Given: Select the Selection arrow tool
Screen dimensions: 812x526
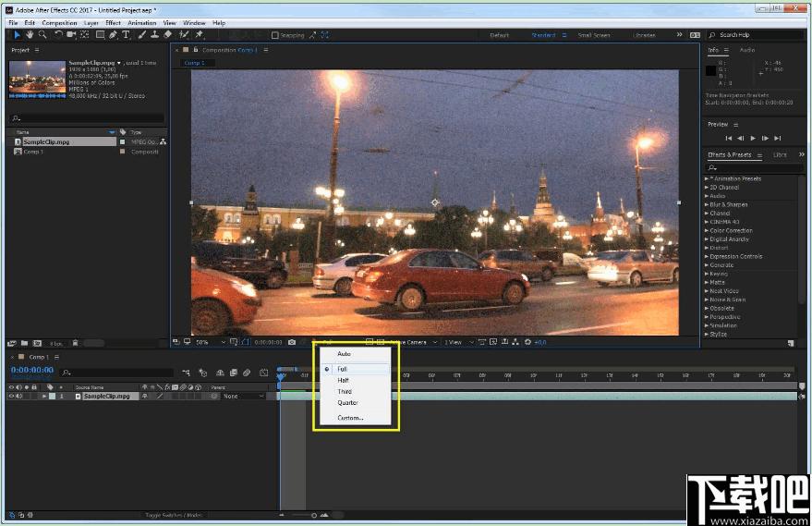Looking at the screenshot, I should (17, 35).
